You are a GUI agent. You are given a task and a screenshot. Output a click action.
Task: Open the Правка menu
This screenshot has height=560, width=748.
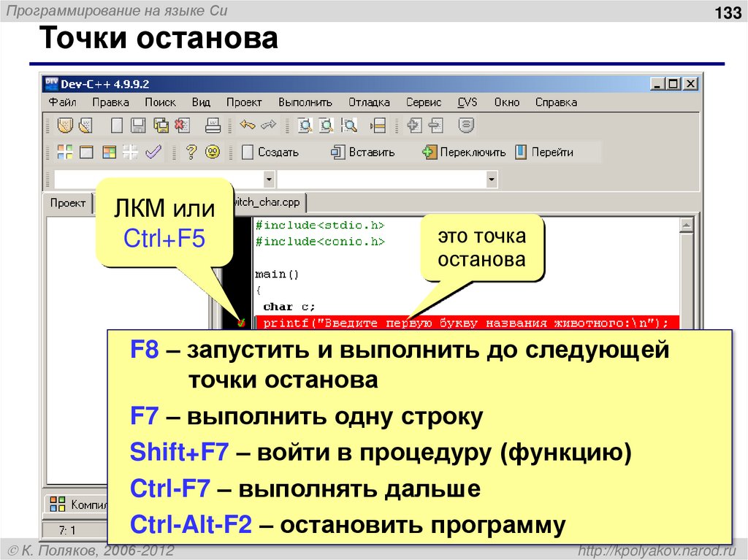(111, 102)
